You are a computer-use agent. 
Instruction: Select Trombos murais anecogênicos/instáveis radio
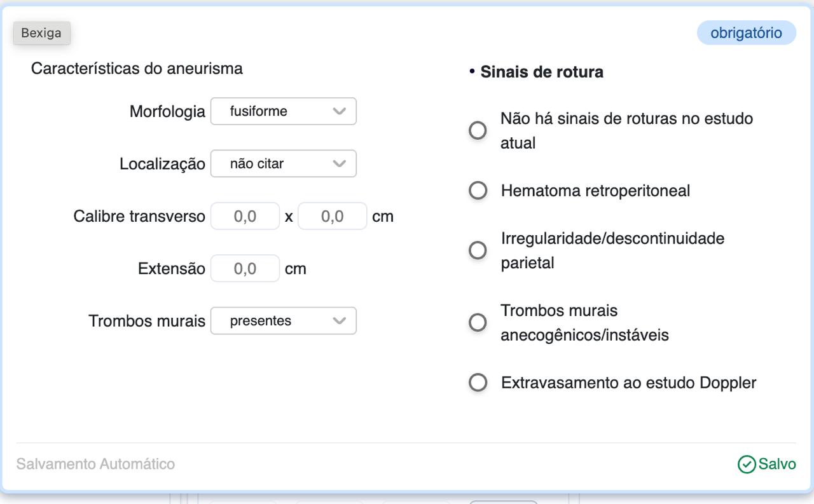(477, 322)
